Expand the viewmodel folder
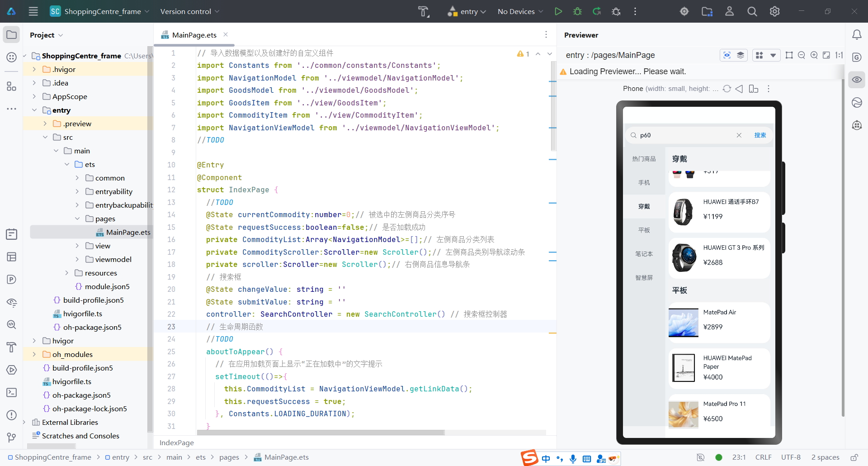868x466 pixels. (77, 259)
